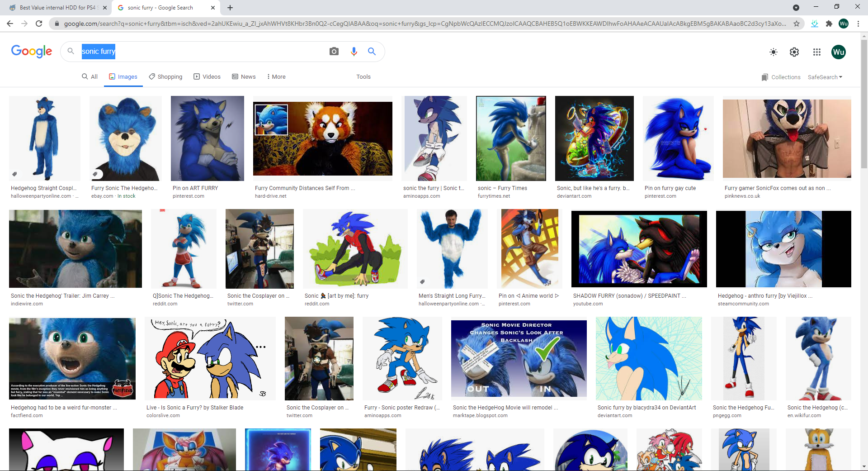Image resolution: width=868 pixels, height=471 pixels.
Task: Click the halloweenpartyonline.com source link
Action: click(41, 196)
